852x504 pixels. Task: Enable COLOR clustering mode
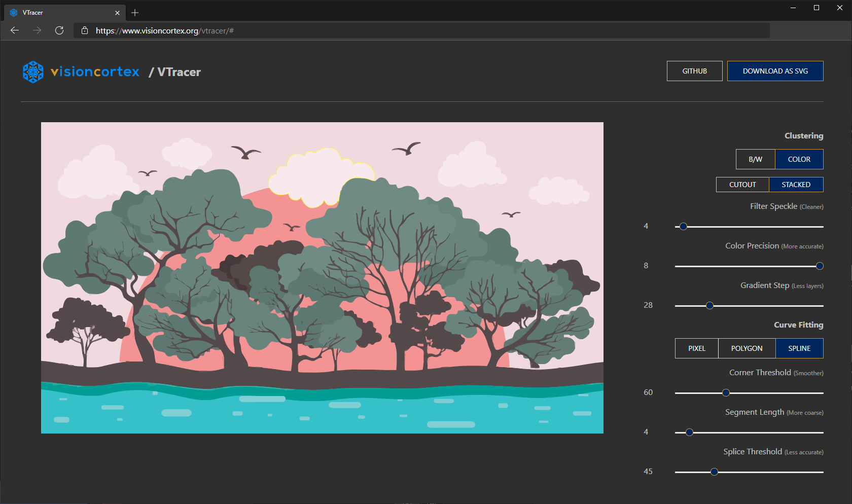pos(799,159)
